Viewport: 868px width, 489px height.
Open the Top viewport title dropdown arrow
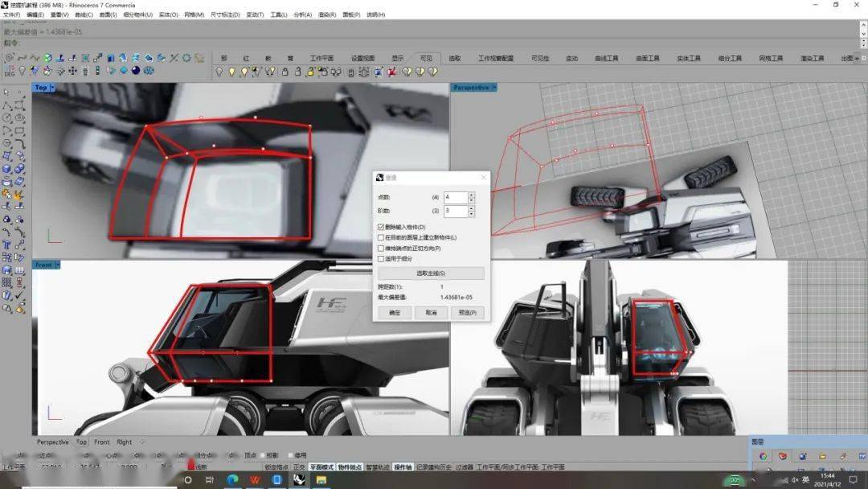click(52, 88)
